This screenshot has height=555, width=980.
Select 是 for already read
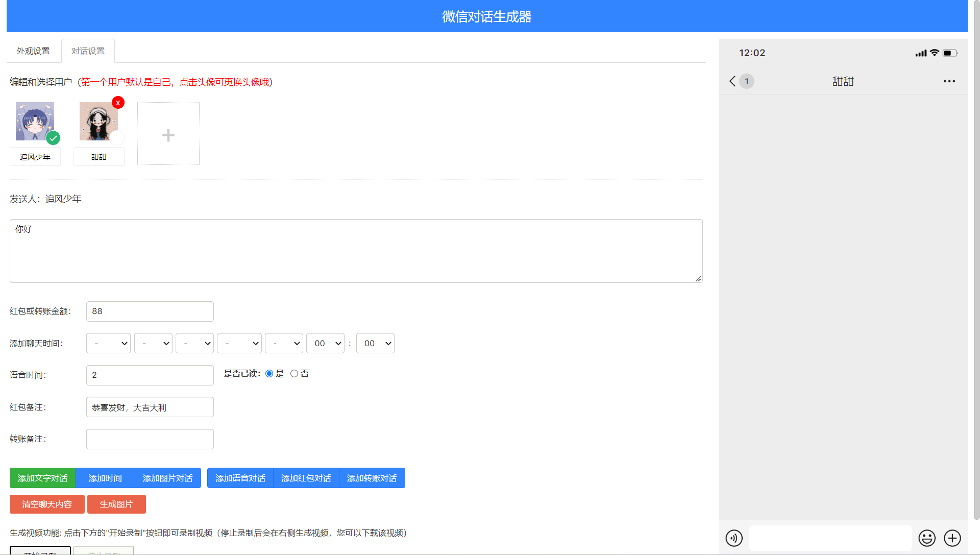(269, 374)
